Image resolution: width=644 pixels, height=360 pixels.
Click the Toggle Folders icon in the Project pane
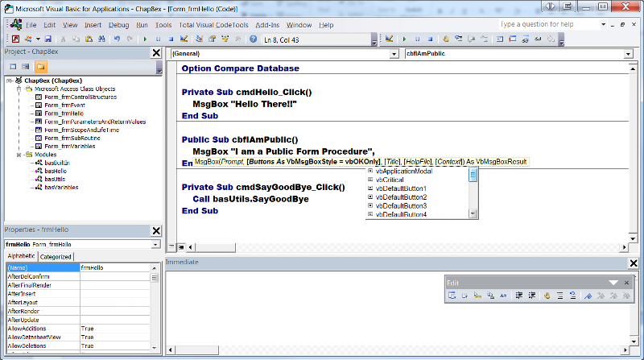click(x=41, y=67)
